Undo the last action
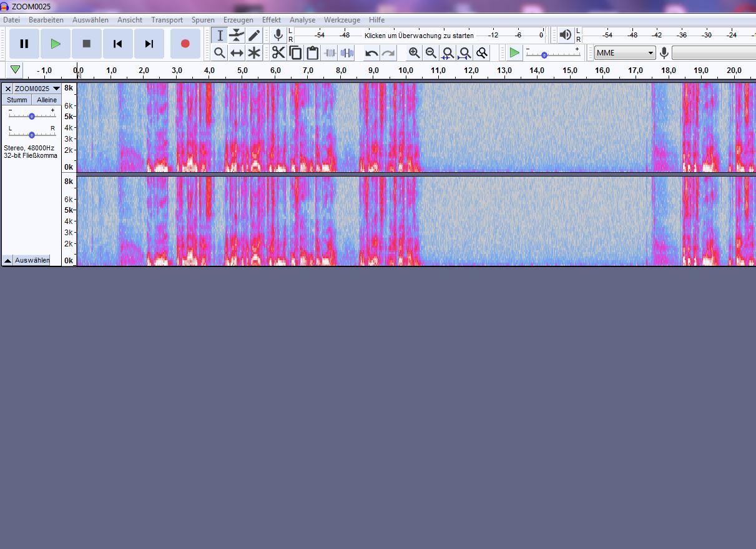Image resolution: width=756 pixels, height=549 pixels. [x=371, y=53]
